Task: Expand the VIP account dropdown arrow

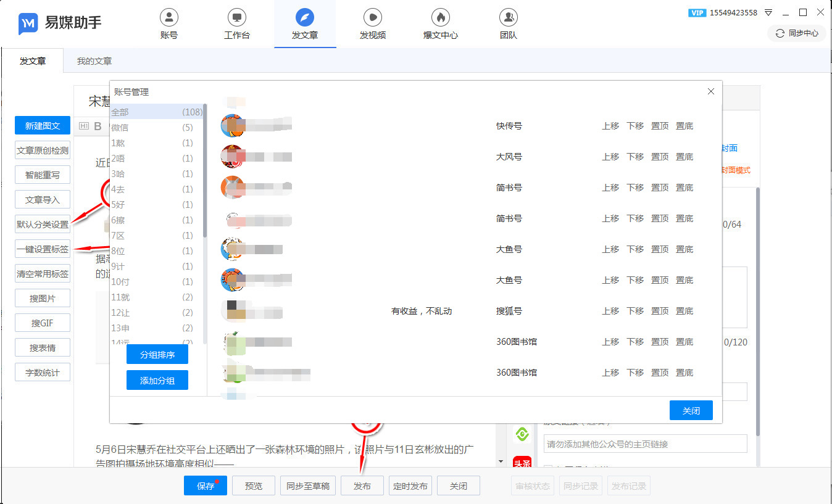Action: click(x=768, y=13)
